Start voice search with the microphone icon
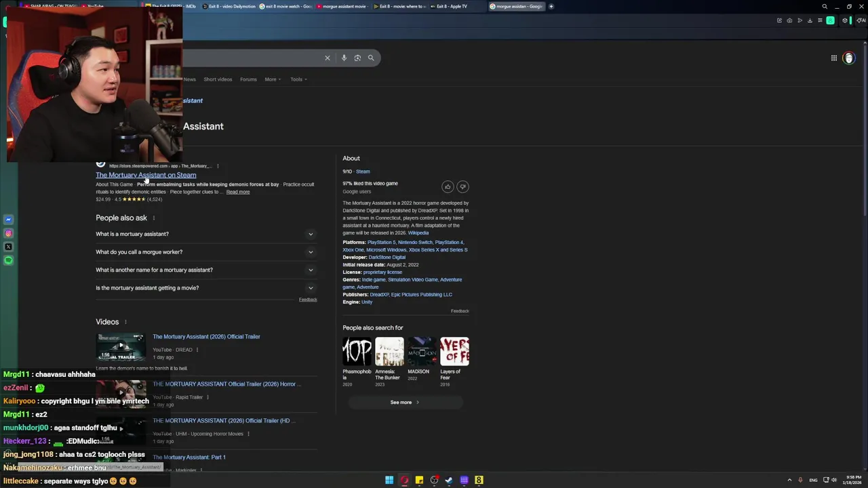The image size is (868, 488). click(x=344, y=58)
